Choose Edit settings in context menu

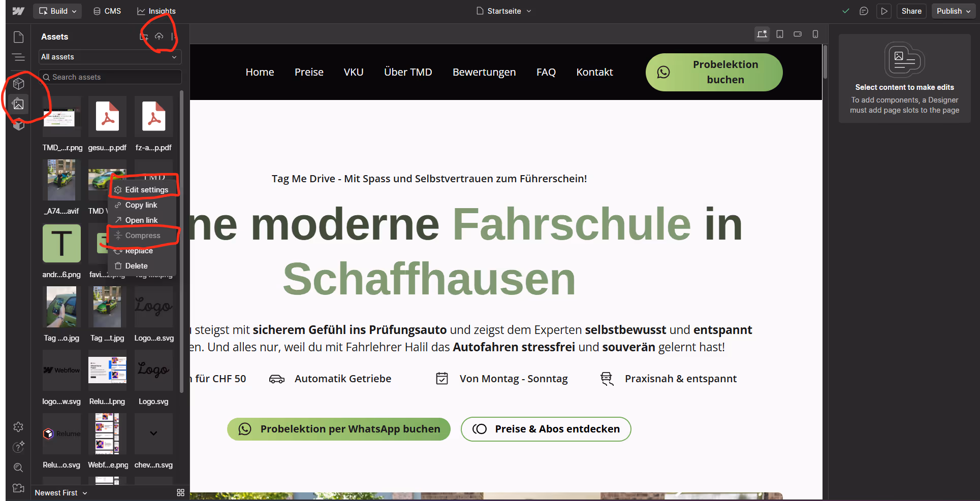142,190
